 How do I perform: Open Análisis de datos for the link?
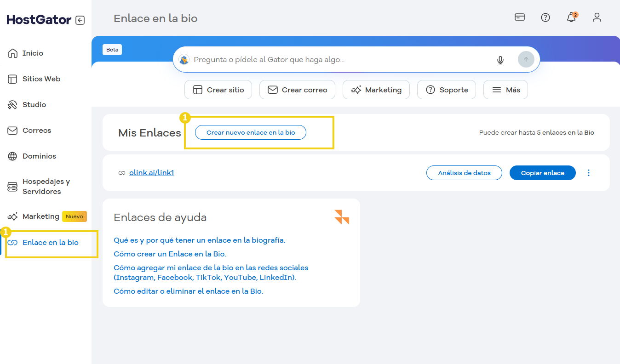464,173
